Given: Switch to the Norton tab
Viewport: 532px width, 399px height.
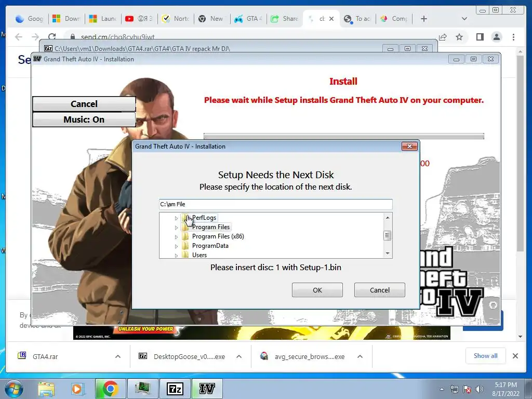Looking at the screenshot, I should pyautogui.click(x=176, y=19).
